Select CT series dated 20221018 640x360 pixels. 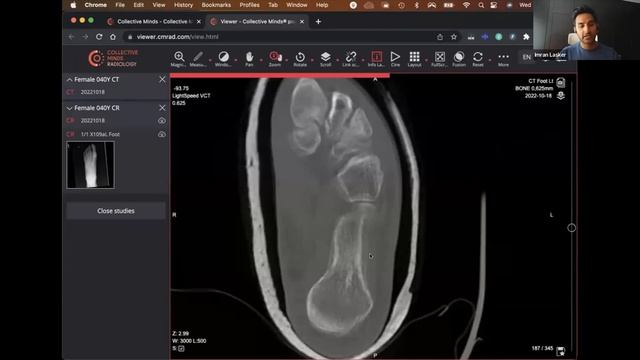point(116,92)
